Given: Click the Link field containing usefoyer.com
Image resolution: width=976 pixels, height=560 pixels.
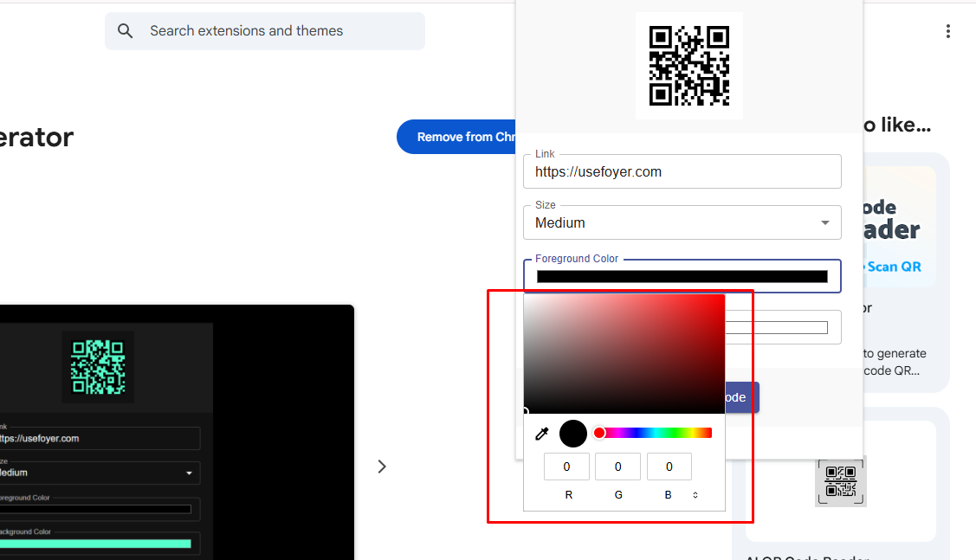Looking at the screenshot, I should click(682, 171).
